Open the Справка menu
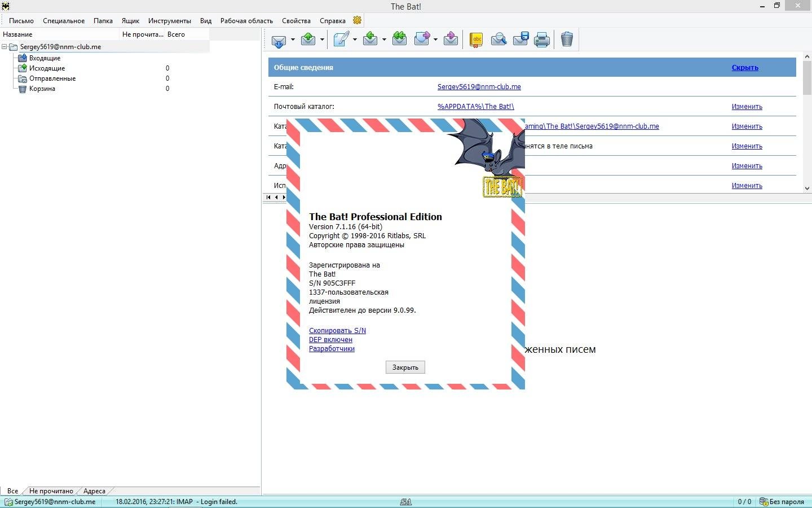812x508 pixels. pyautogui.click(x=333, y=21)
